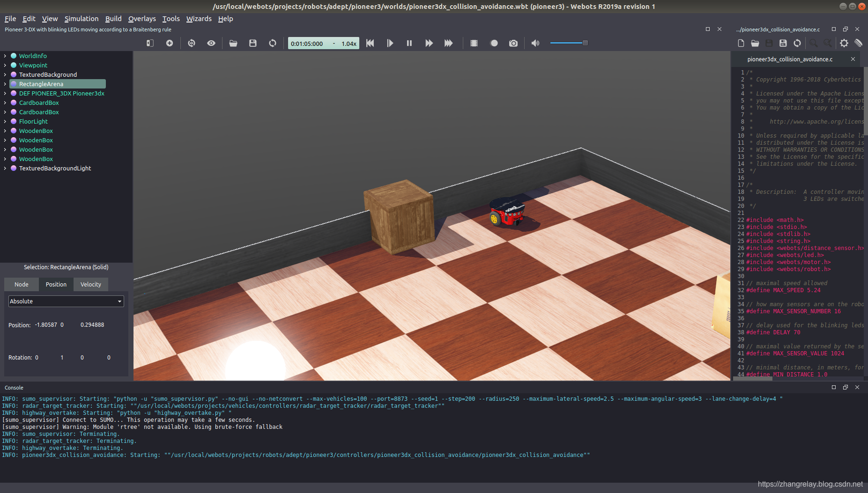Open the Help menu

pos(225,19)
